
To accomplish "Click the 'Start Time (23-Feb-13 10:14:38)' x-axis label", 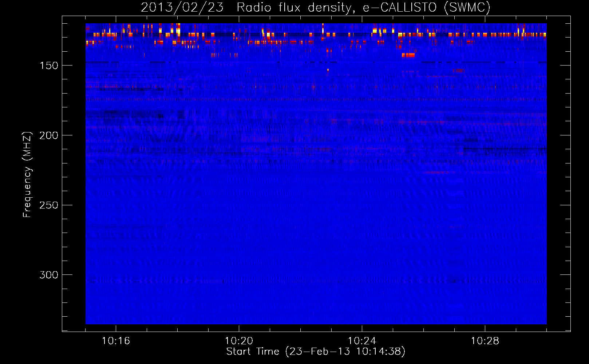I will (x=316, y=352).
